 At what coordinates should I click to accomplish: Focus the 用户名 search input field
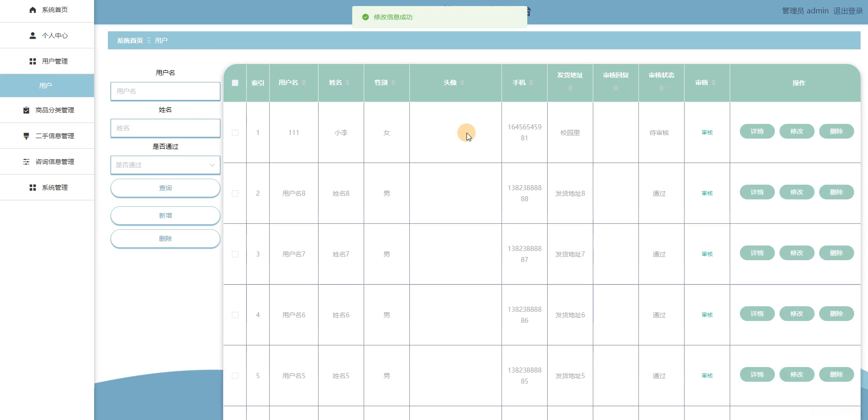click(x=165, y=91)
